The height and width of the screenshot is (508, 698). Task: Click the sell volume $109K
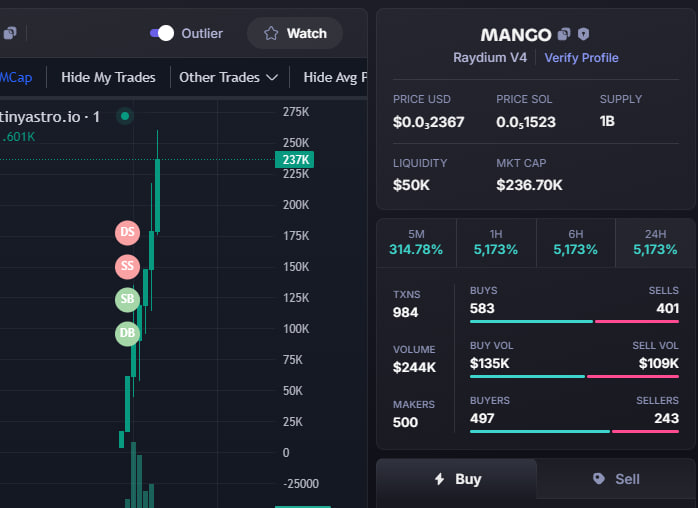tap(659, 364)
